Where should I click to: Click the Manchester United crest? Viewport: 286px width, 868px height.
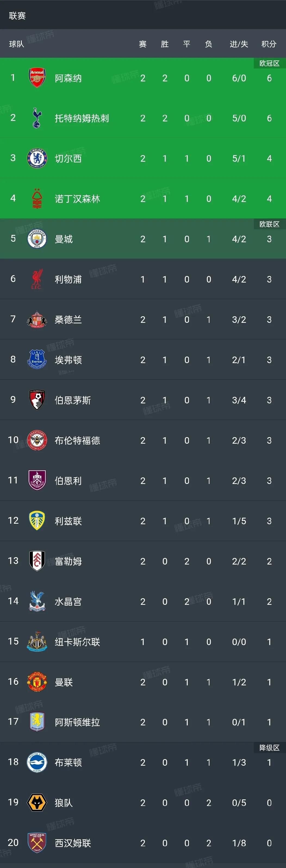(37, 682)
